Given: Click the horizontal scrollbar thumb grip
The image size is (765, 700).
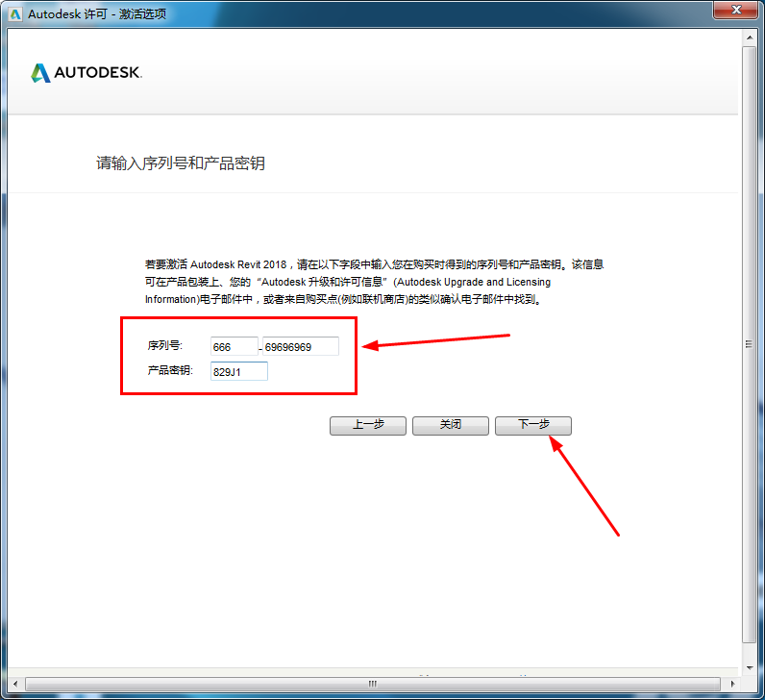Looking at the screenshot, I should click(x=373, y=684).
